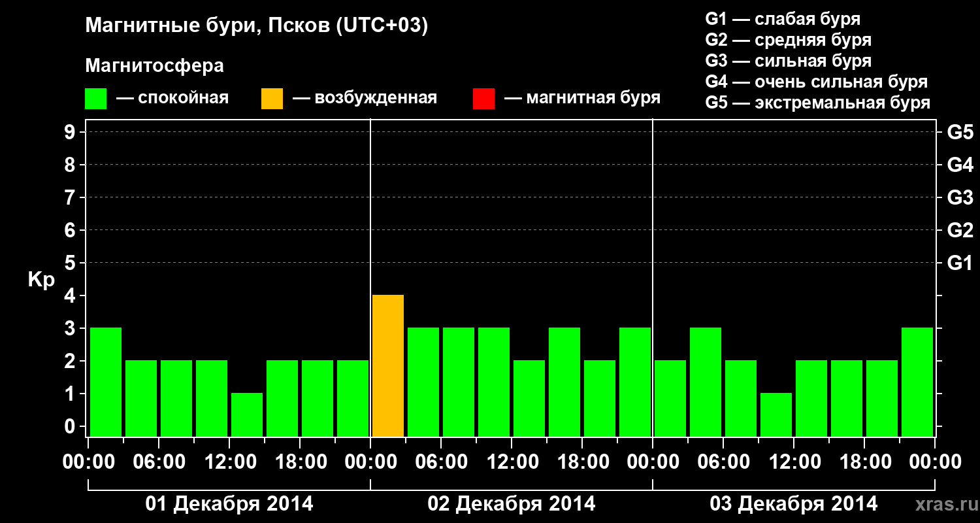Click the '02 Декабря 2014' date label
Viewport: 980px width, 523px height.
coord(512,504)
